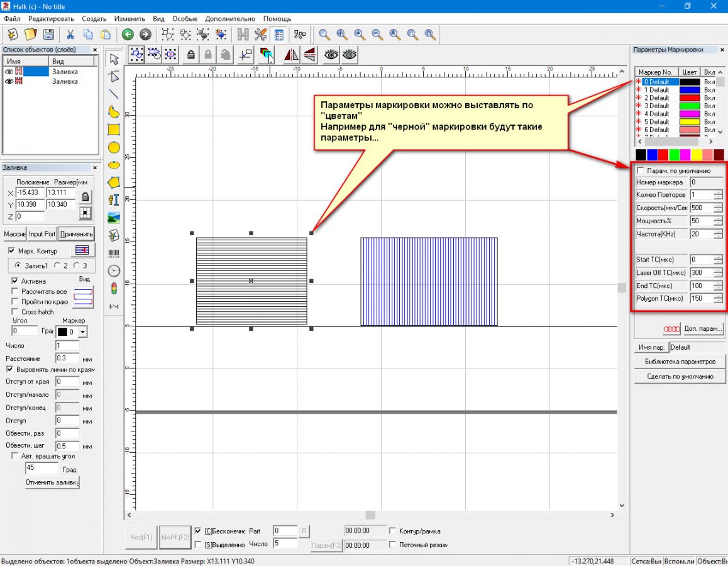Click the Применить button
The image size is (728, 566).
coord(76,234)
